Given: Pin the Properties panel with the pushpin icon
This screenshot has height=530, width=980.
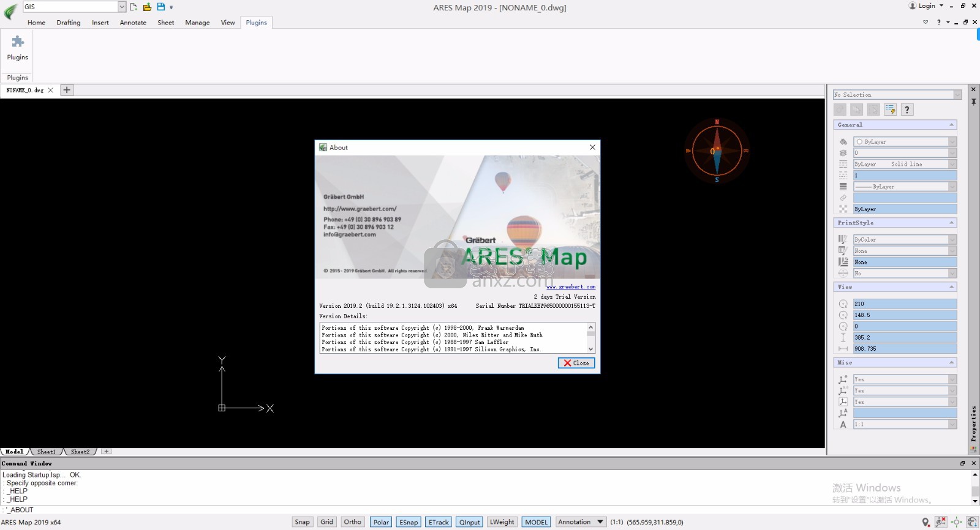Looking at the screenshot, I should [x=973, y=102].
